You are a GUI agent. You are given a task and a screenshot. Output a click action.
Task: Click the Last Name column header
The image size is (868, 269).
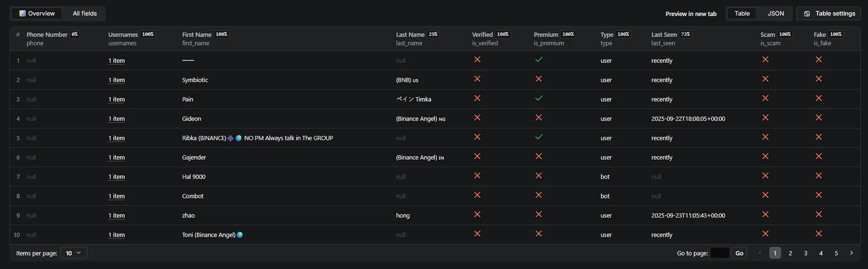point(410,35)
